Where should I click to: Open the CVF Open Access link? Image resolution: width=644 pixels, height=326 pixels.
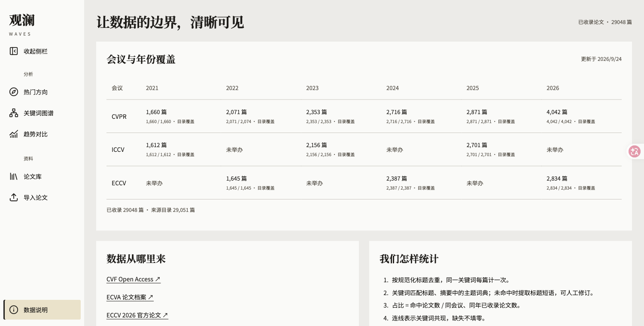point(134,279)
